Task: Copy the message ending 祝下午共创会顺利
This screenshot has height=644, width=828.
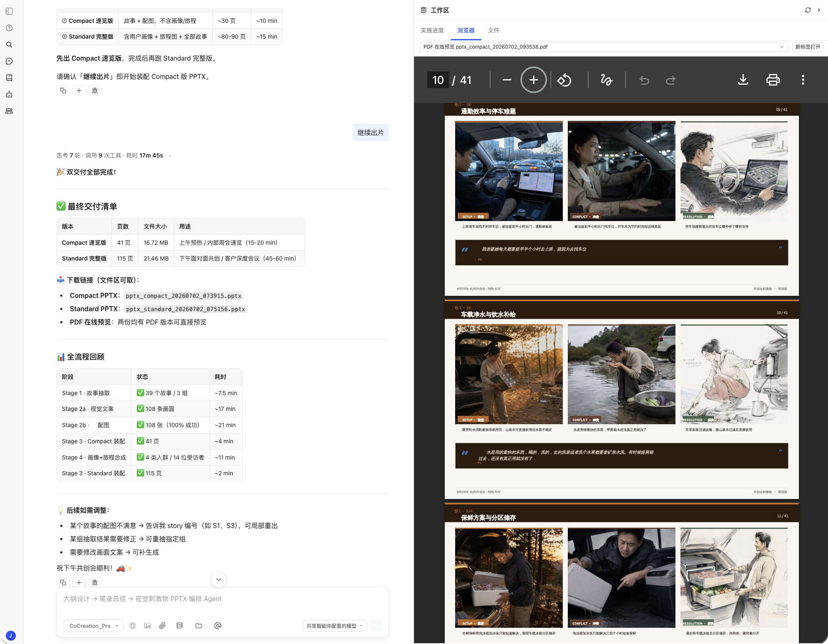Action: (63, 582)
